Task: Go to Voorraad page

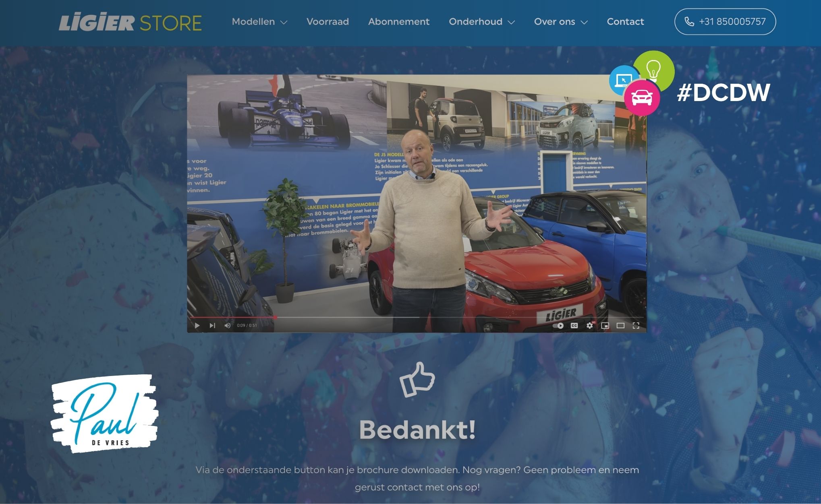Action: coord(328,22)
